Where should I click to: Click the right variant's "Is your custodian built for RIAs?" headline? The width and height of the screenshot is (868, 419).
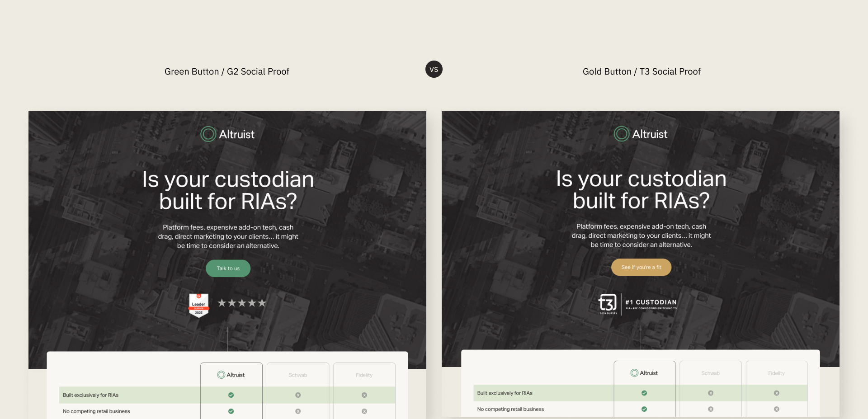[x=641, y=189]
